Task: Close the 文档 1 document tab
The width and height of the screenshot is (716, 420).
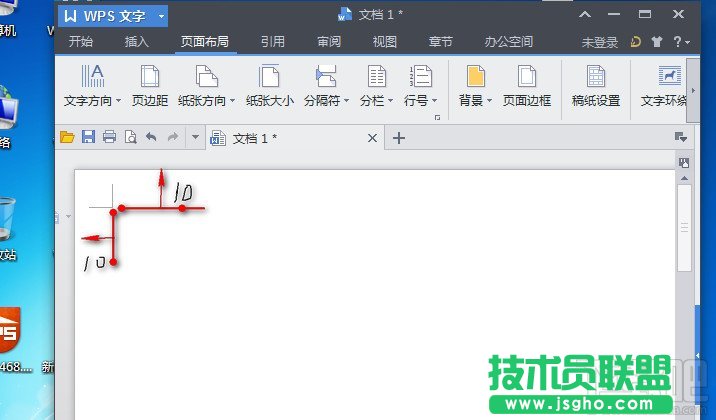Action: pos(372,138)
